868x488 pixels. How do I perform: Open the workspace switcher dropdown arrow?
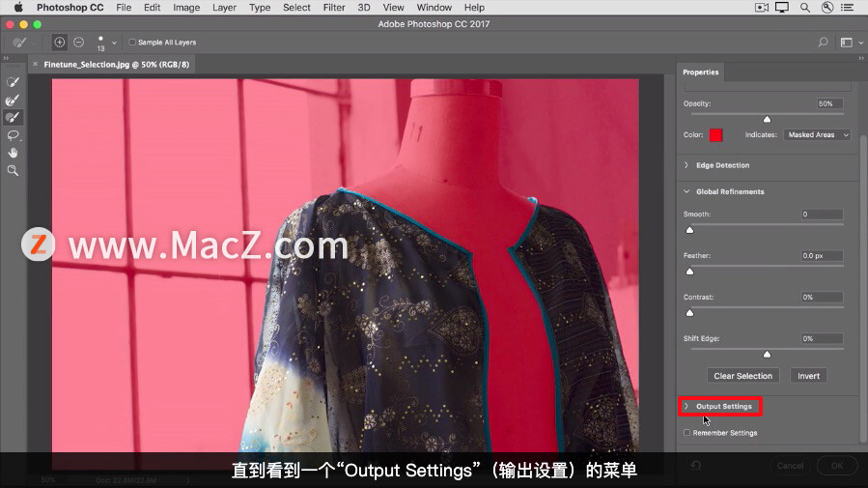861,43
